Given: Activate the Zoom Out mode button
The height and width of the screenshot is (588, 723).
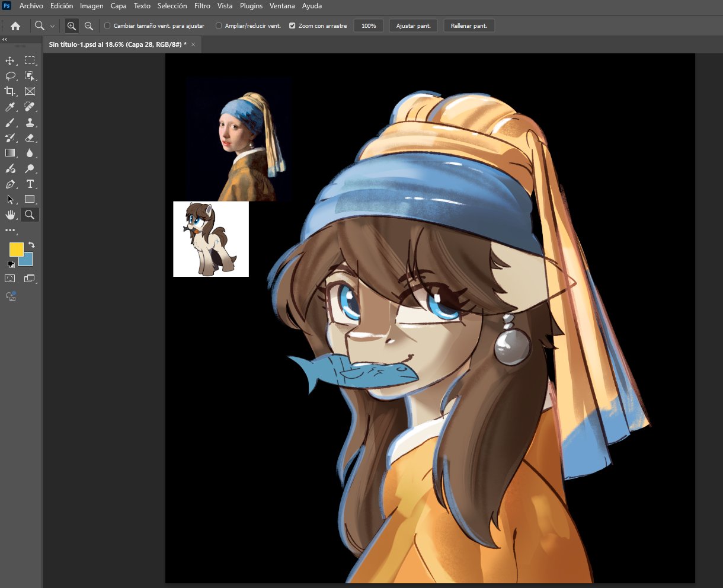Looking at the screenshot, I should (x=89, y=26).
